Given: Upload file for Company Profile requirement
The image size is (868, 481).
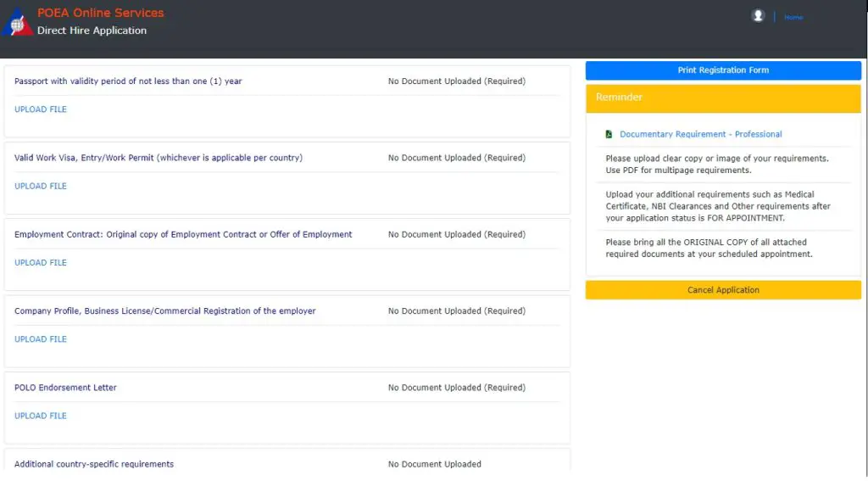Looking at the screenshot, I should coord(41,339).
